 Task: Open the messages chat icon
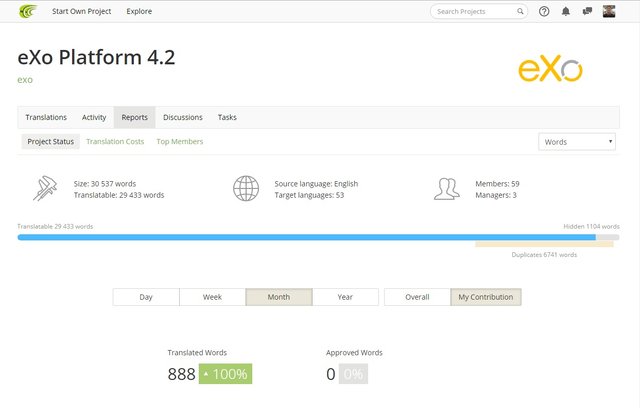(x=587, y=11)
